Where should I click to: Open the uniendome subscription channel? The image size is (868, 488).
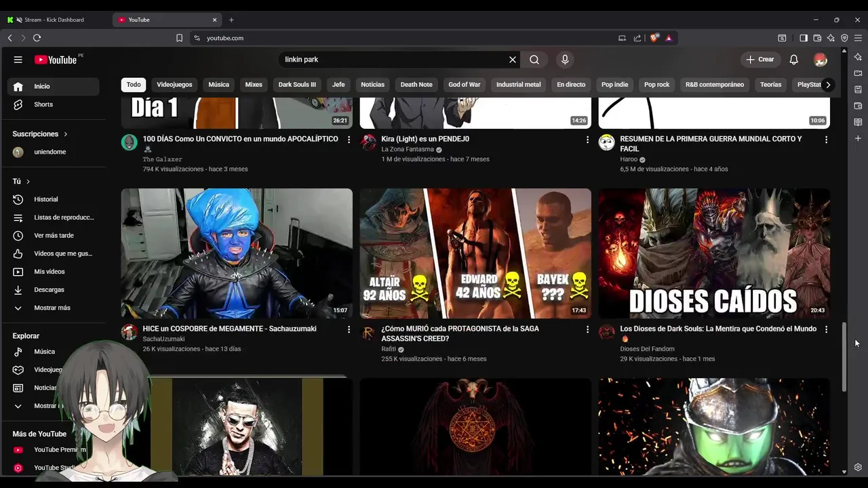54,152
